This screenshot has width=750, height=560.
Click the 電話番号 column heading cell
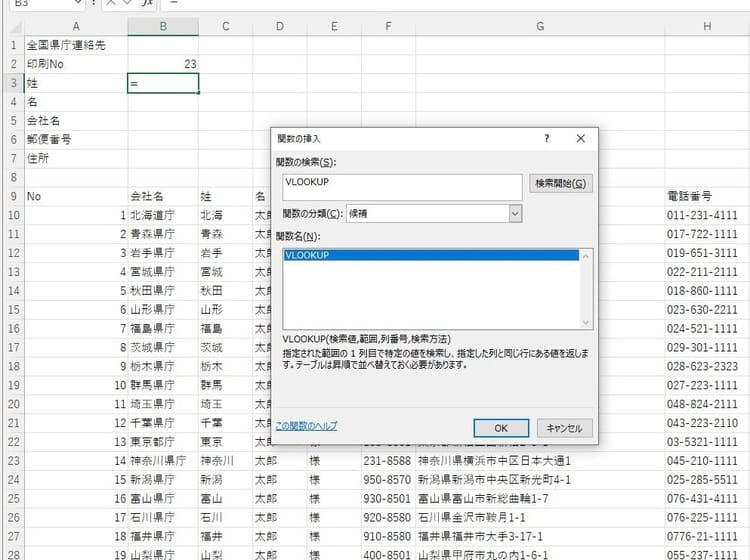coord(707,196)
